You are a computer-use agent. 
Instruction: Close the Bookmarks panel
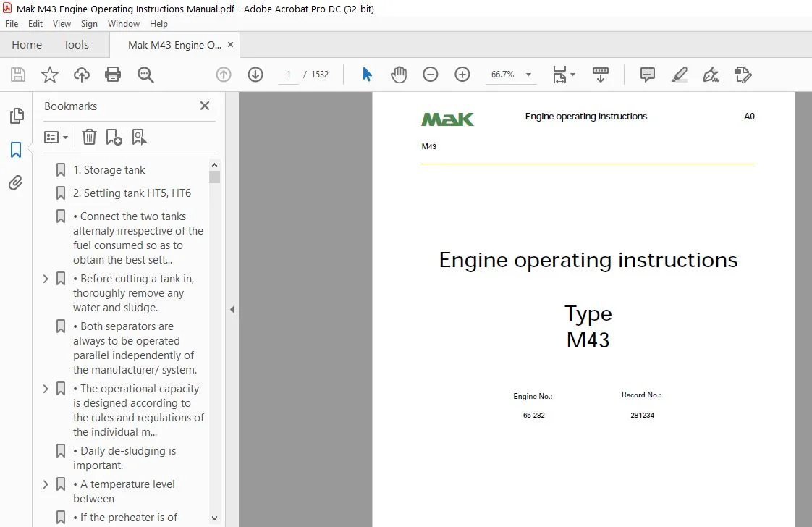click(x=205, y=106)
